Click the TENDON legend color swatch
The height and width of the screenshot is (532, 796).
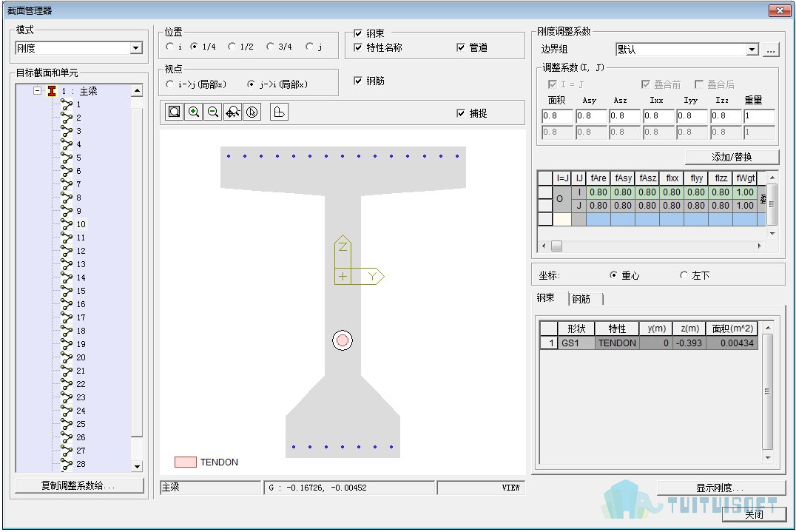185,462
